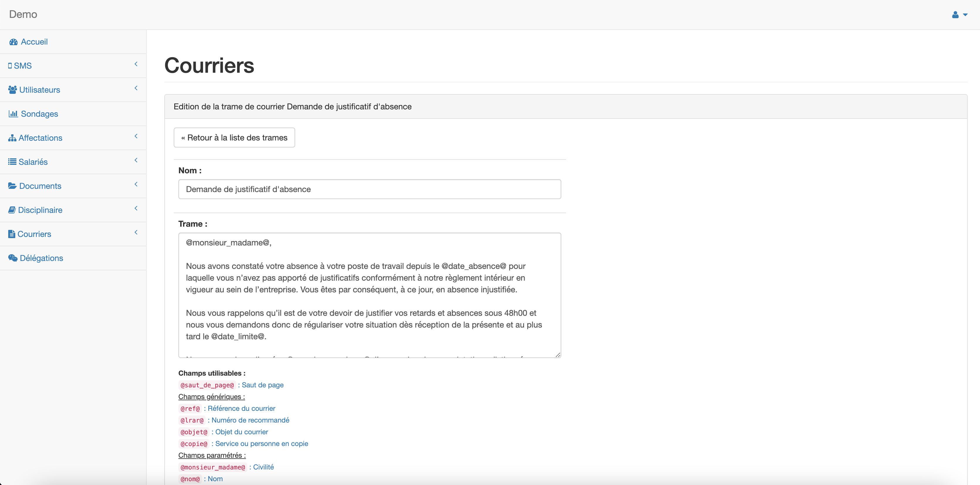
Task: Click the Courriers file icon
Action: pos(12,234)
